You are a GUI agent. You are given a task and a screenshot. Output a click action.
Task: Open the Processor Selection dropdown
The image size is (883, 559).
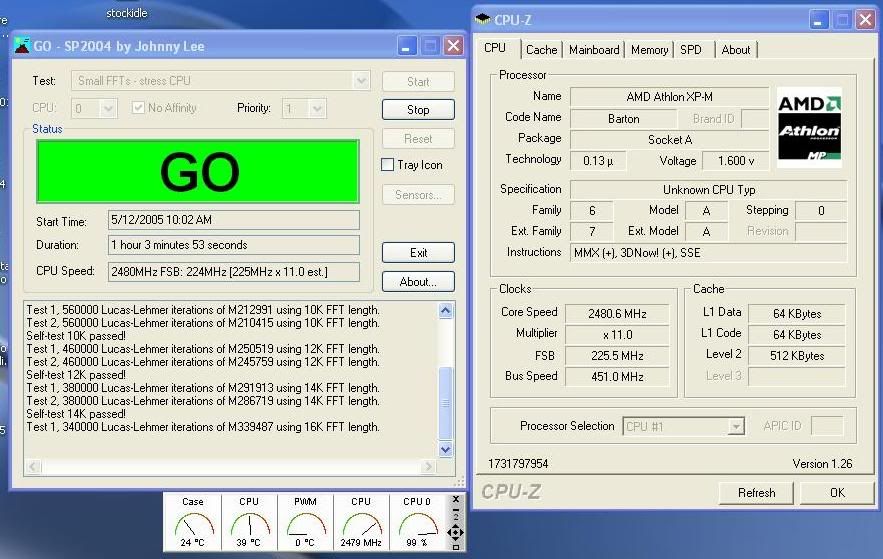coord(736,426)
